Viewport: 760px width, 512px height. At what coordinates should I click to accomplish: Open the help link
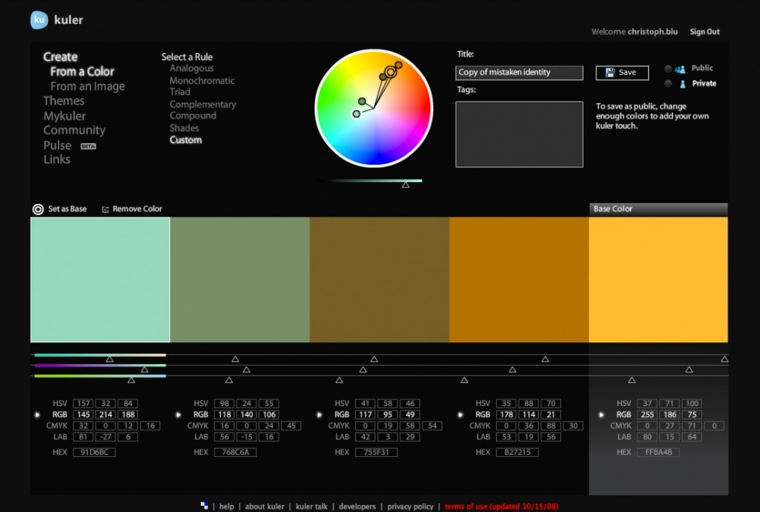point(226,506)
